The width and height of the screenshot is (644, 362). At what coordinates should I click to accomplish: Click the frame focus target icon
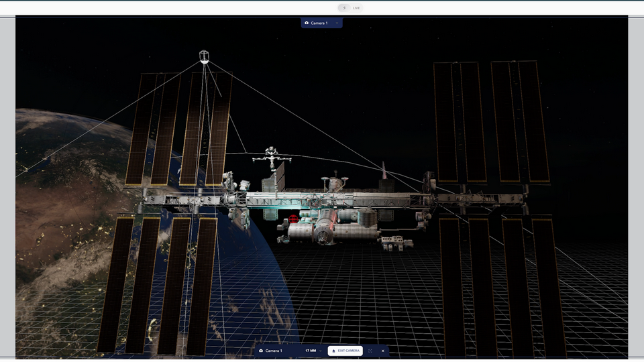pos(370,351)
